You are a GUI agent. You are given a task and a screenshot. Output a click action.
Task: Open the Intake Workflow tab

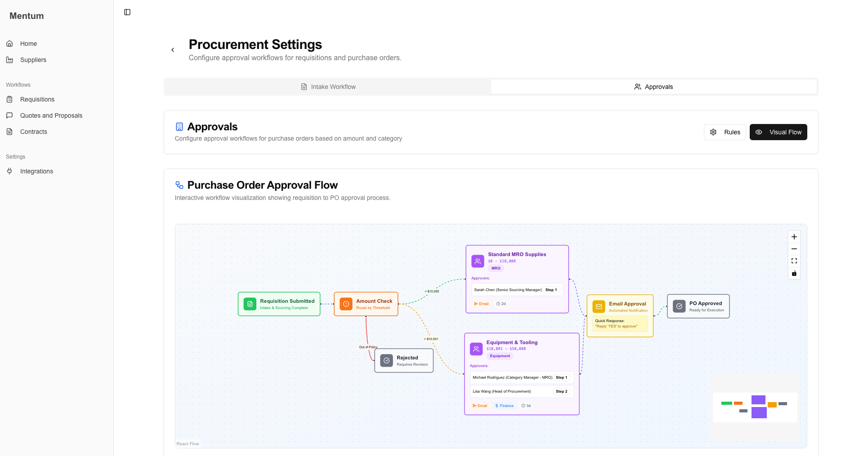click(x=328, y=87)
